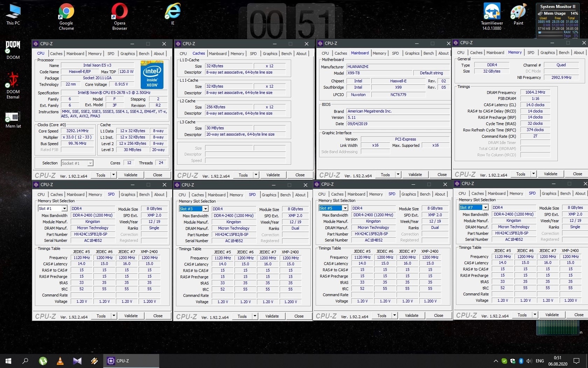Click the System Monitor II gadget header icon

pyautogui.click(x=540, y=13)
